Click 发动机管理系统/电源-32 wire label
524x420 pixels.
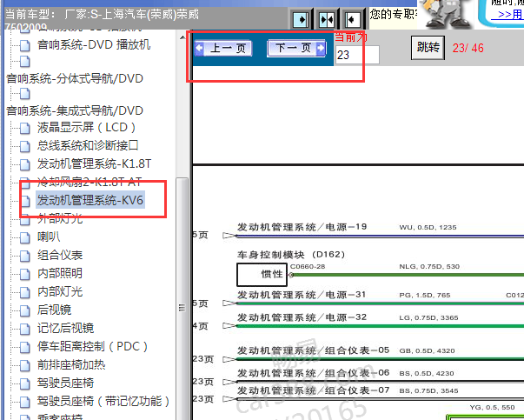302,317
